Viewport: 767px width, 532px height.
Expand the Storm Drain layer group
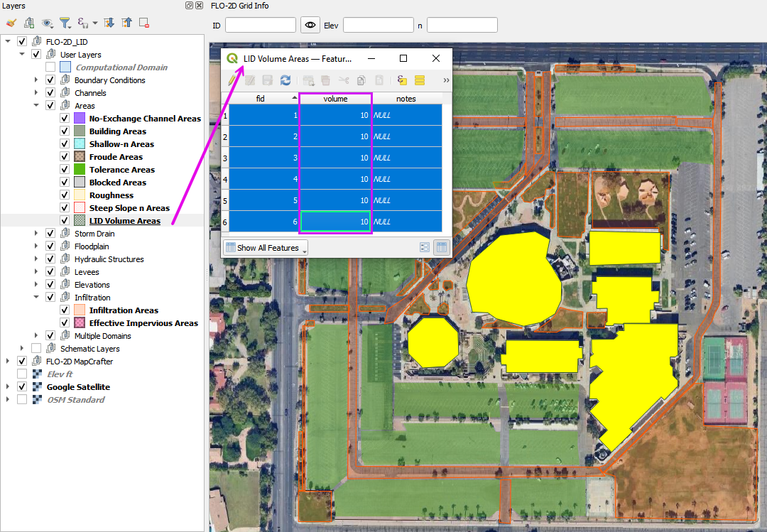pos(36,234)
